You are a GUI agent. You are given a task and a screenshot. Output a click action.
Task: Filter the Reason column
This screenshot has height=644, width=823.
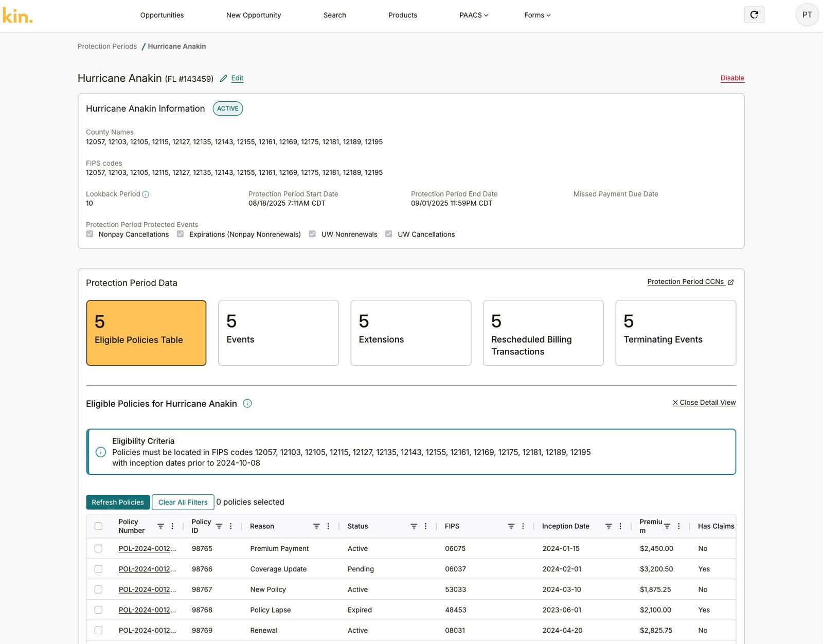tap(316, 526)
